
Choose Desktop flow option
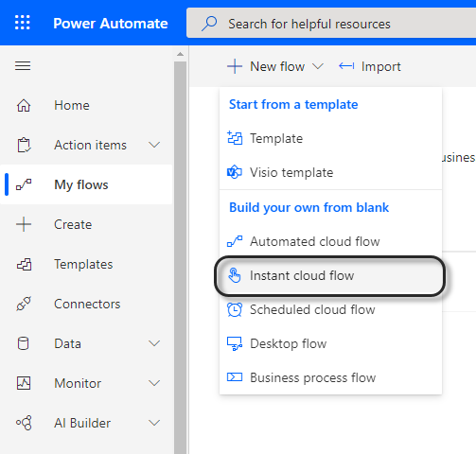point(330,343)
